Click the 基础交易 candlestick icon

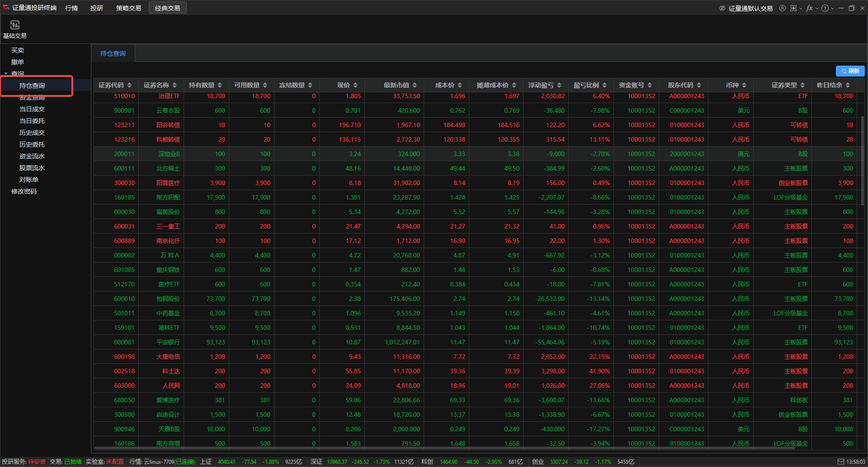point(15,25)
